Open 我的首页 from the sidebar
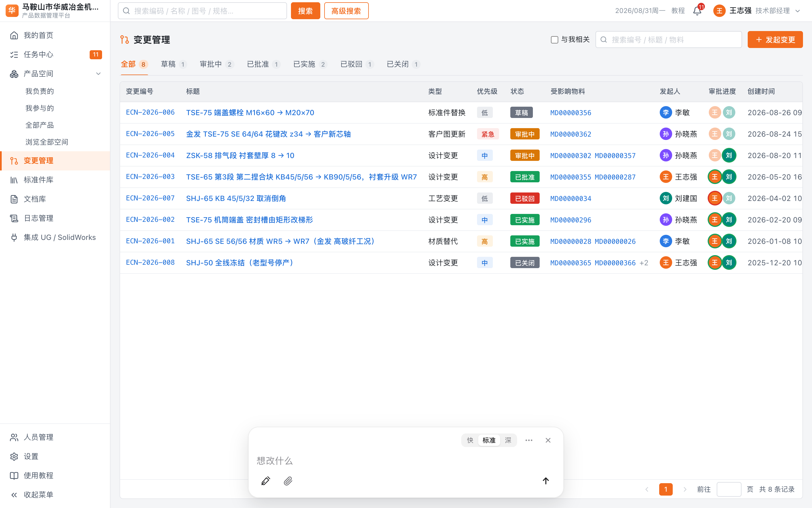The image size is (812, 508). pyautogui.click(x=55, y=35)
